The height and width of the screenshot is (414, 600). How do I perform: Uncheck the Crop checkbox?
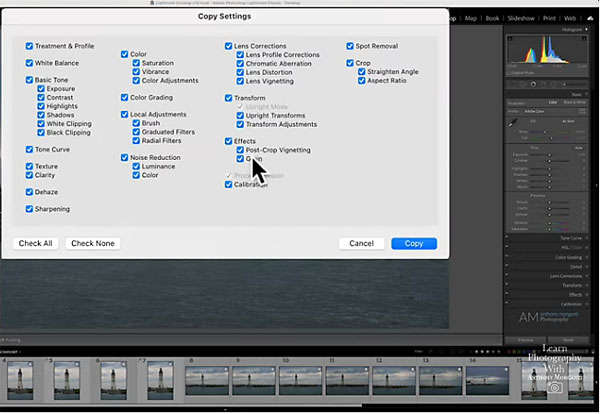350,63
